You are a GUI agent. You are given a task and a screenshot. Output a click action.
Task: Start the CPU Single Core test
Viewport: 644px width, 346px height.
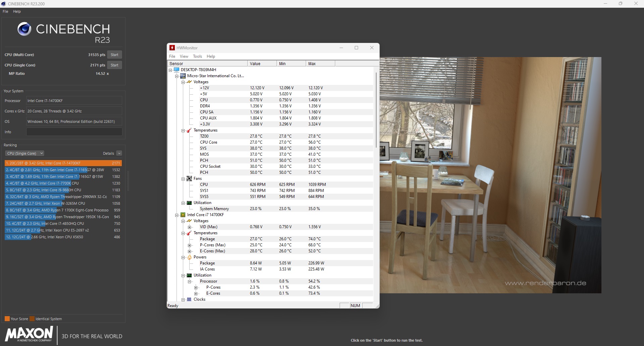pyautogui.click(x=114, y=65)
